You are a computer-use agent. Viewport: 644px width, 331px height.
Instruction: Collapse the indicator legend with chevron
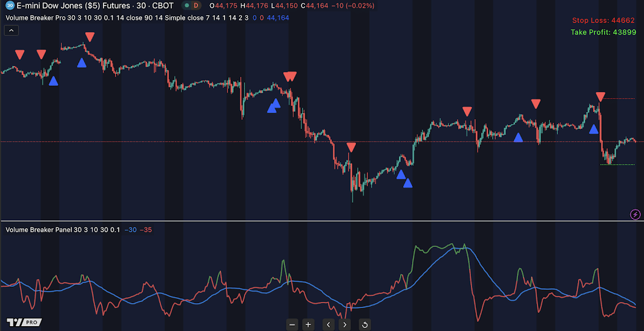(13, 30)
